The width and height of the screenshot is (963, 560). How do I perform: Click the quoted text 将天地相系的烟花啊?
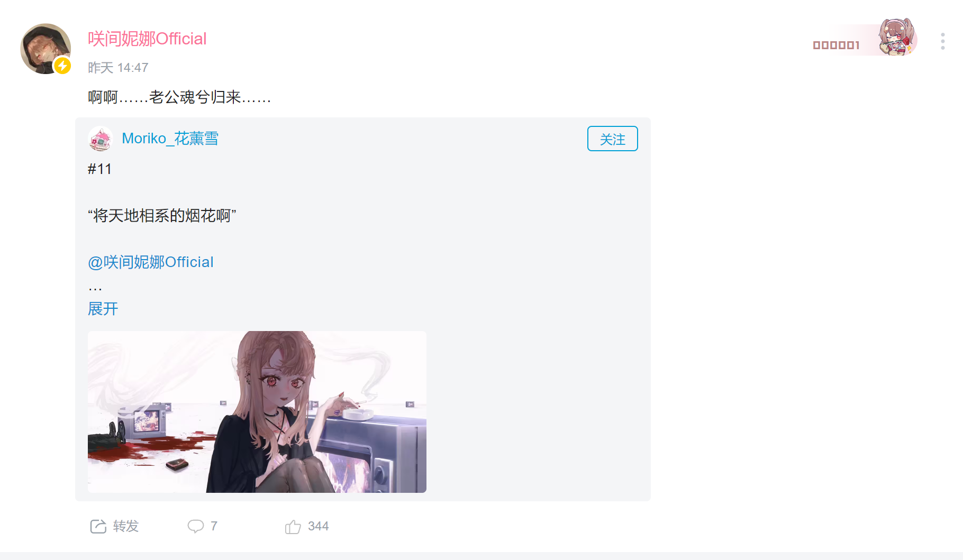(162, 216)
